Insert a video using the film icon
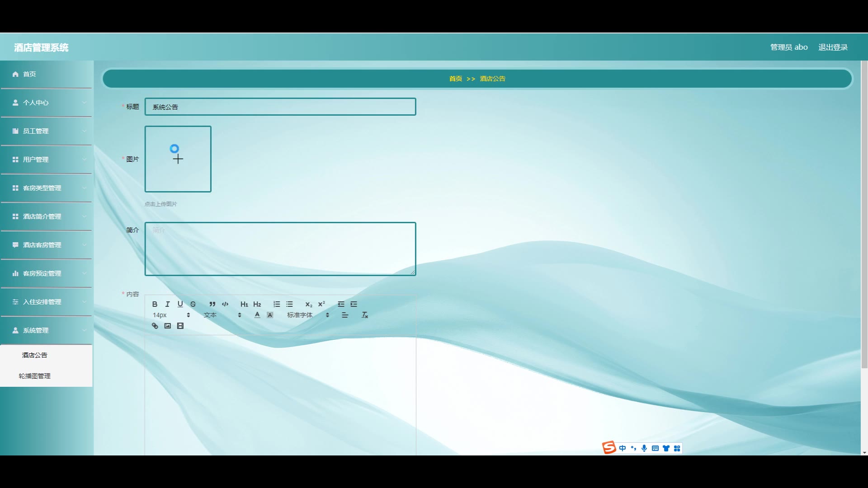Image resolution: width=868 pixels, height=488 pixels. (x=180, y=326)
